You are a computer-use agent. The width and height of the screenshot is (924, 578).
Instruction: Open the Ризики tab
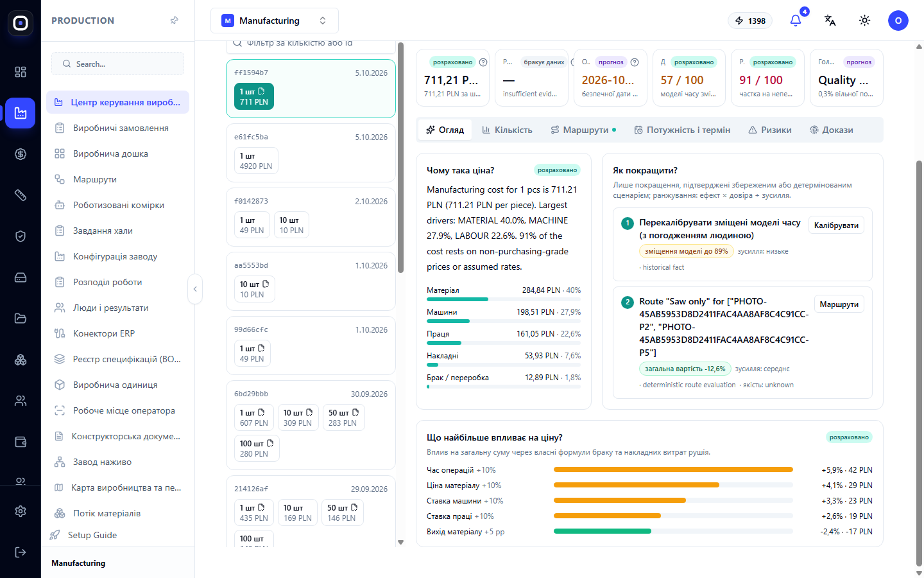(770, 130)
